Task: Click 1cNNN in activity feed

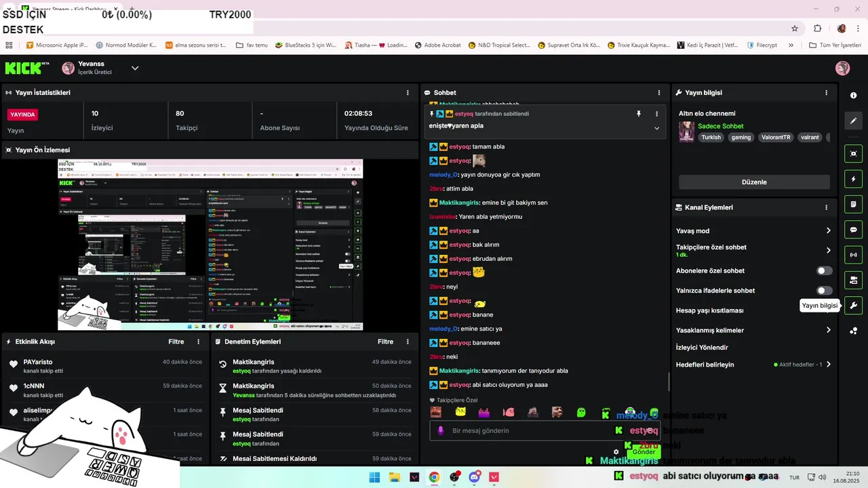Action: pyautogui.click(x=34, y=386)
